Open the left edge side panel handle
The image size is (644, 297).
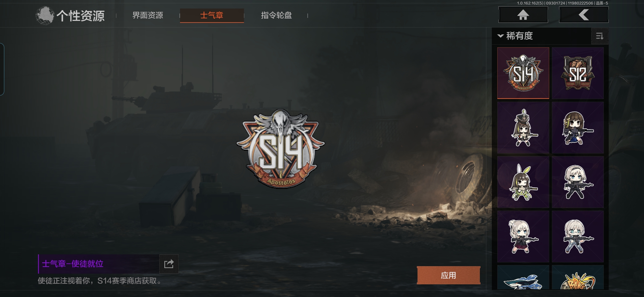[2, 69]
